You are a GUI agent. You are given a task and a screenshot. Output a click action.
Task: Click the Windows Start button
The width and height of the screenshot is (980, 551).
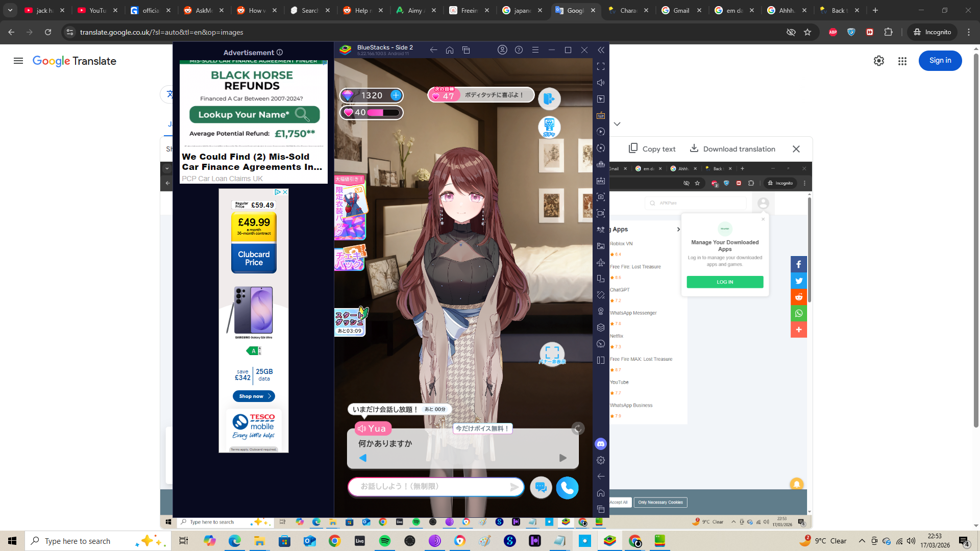pos(12,541)
